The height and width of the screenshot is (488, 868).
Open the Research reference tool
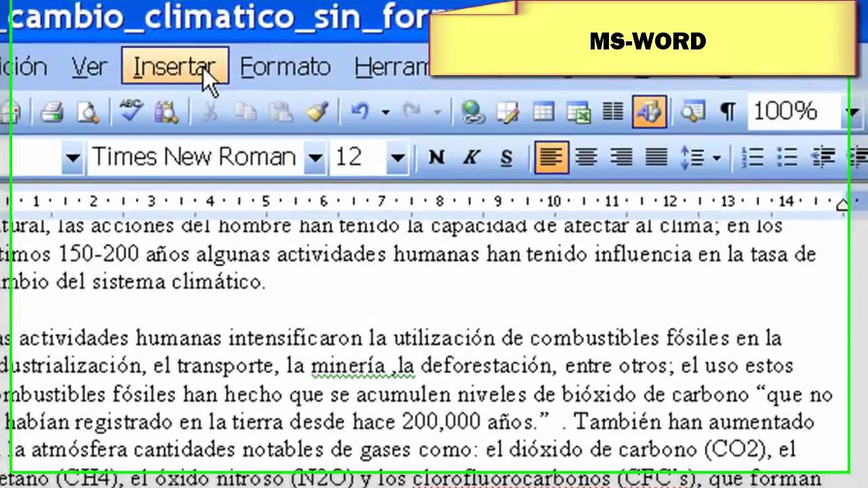click(167, 111)
